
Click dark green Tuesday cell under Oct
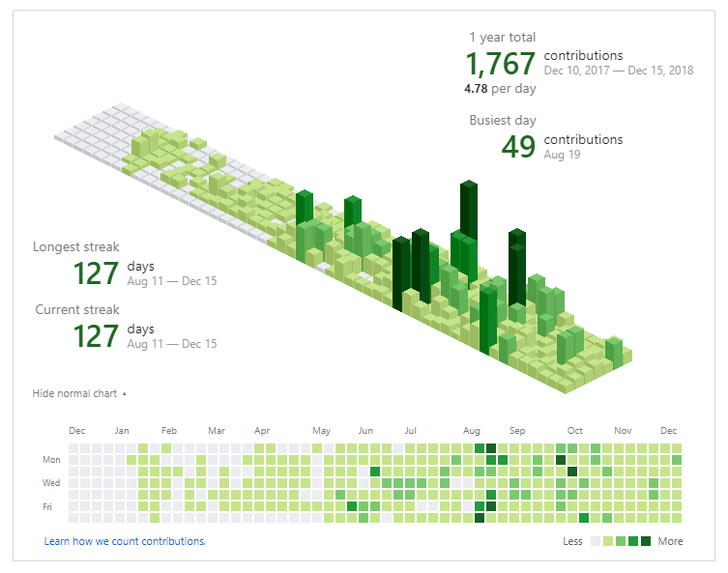(x=572, y=472)
